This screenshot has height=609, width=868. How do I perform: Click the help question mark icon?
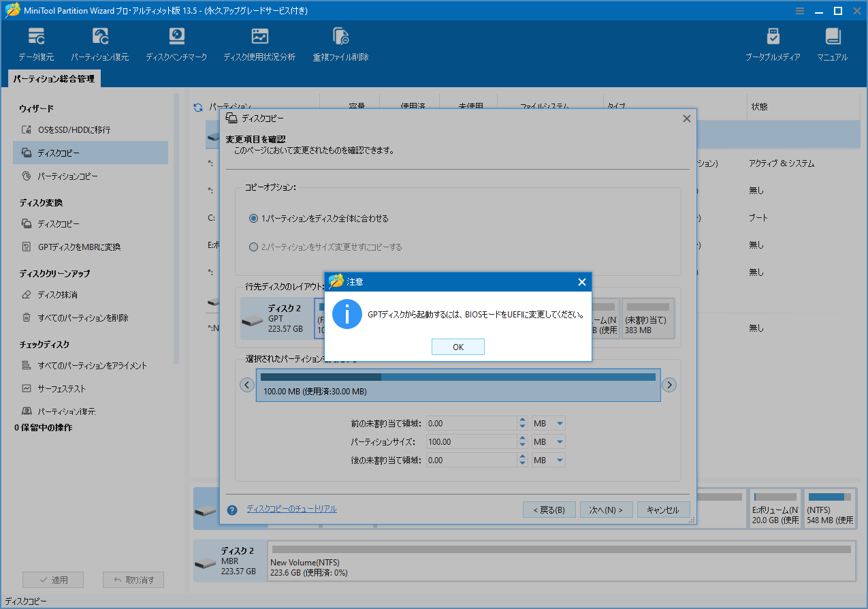coord(232,510)
